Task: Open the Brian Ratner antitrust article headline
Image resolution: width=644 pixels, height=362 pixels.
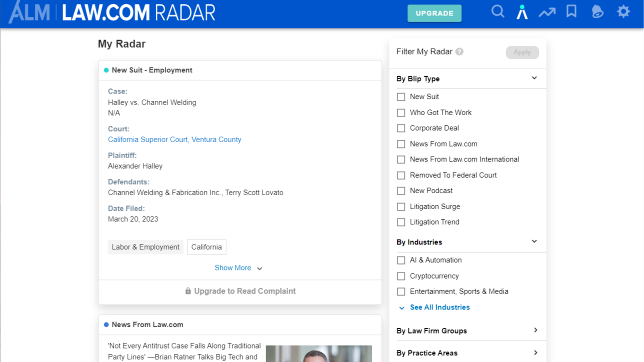Action: point(184,351)
